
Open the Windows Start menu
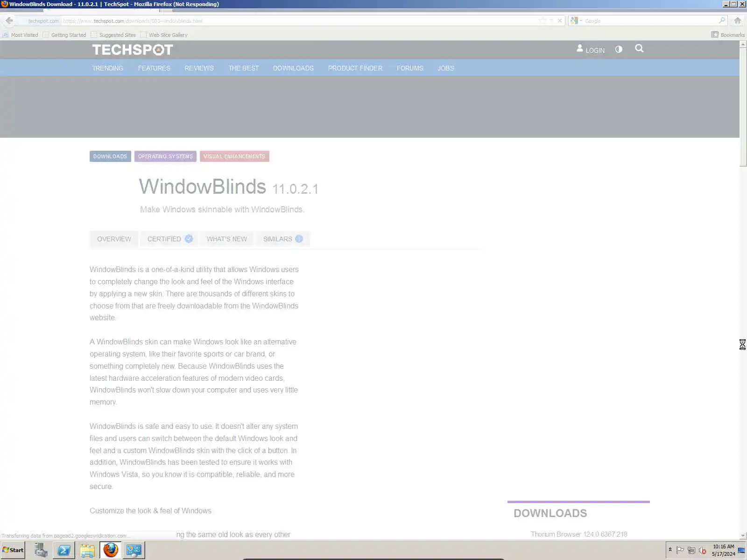[x=13, y=550]
